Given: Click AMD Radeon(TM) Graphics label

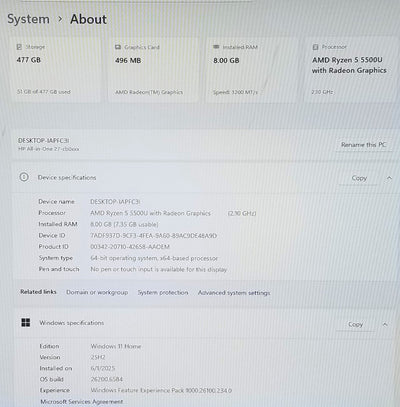Looking at the screenshot, I should tap(149, 92).
